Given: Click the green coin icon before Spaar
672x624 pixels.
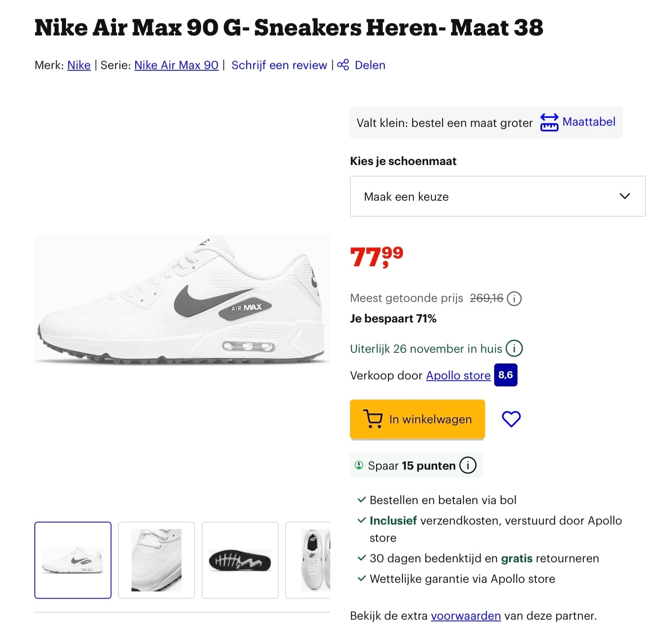Looking at the screenshot, I should pos(358,465).
